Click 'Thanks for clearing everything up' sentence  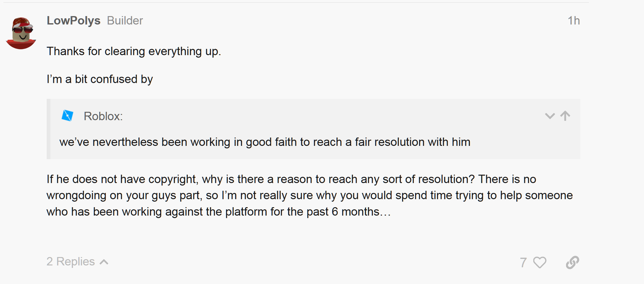point(134,51)
